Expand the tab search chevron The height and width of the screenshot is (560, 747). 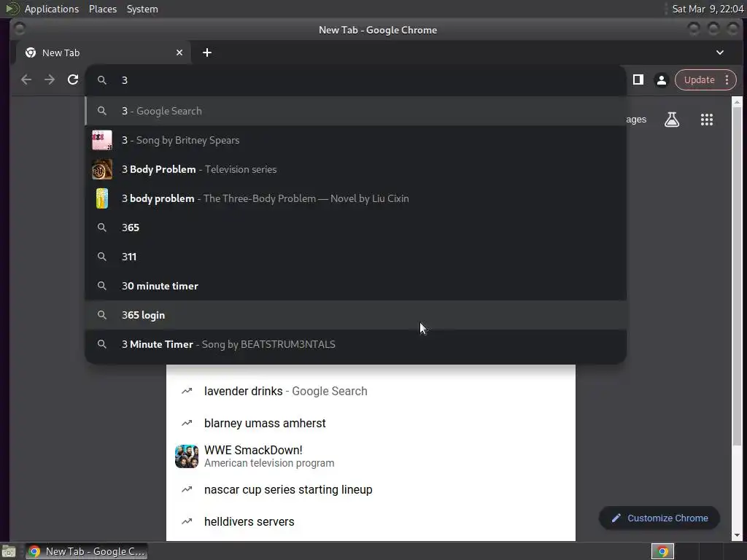point(720,52)
